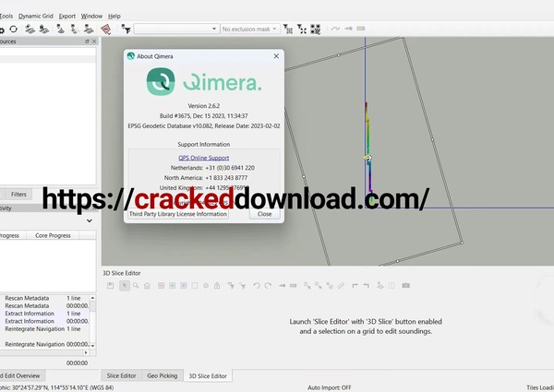Screen dimensions: 554x392
Task: Click the job list scrollbar up arrow
Action: tap(92, 298)
